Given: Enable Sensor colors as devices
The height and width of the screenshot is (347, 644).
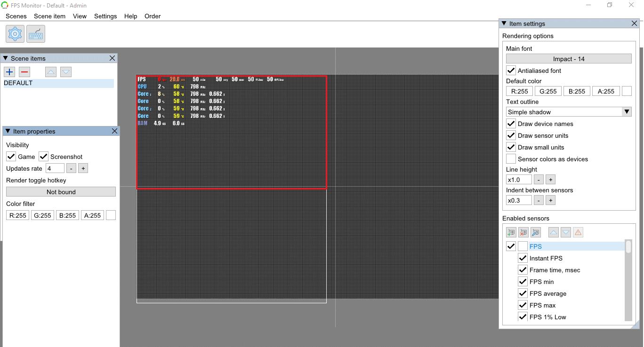Looking at the screenshot, I should point(511,159).
